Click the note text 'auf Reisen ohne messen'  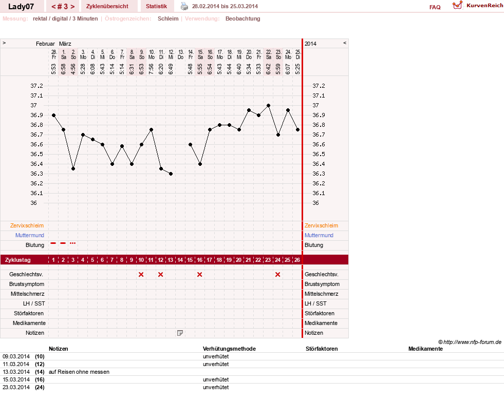click(x=79, y=372)
